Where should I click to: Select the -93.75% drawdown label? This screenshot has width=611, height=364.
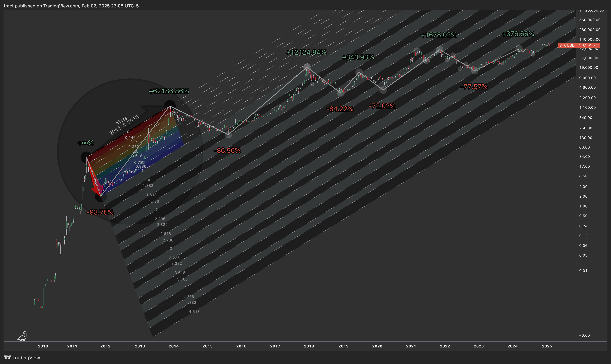[100, 212]
